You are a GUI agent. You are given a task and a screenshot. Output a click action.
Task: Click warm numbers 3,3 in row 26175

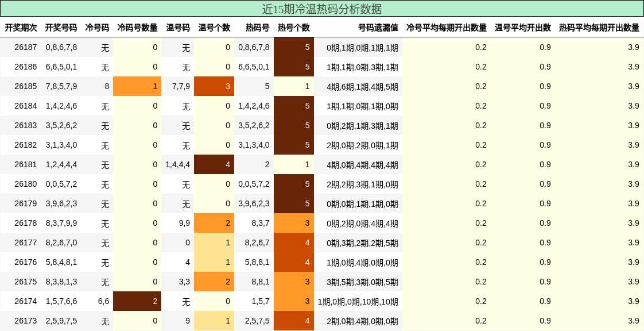point(184,282)
